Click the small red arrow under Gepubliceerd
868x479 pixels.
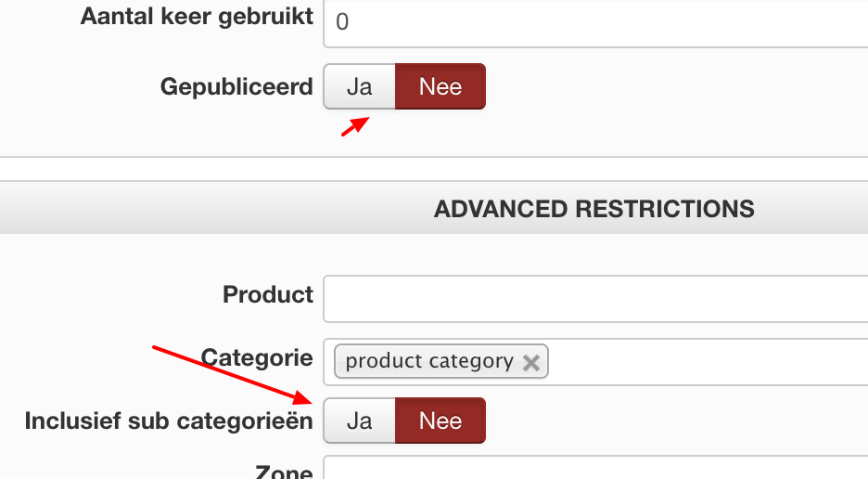354,126
